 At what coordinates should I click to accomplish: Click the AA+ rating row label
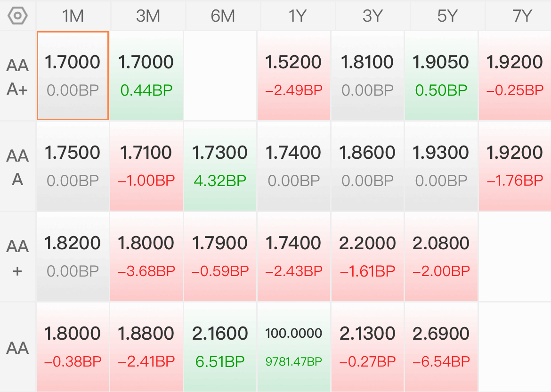17,258
